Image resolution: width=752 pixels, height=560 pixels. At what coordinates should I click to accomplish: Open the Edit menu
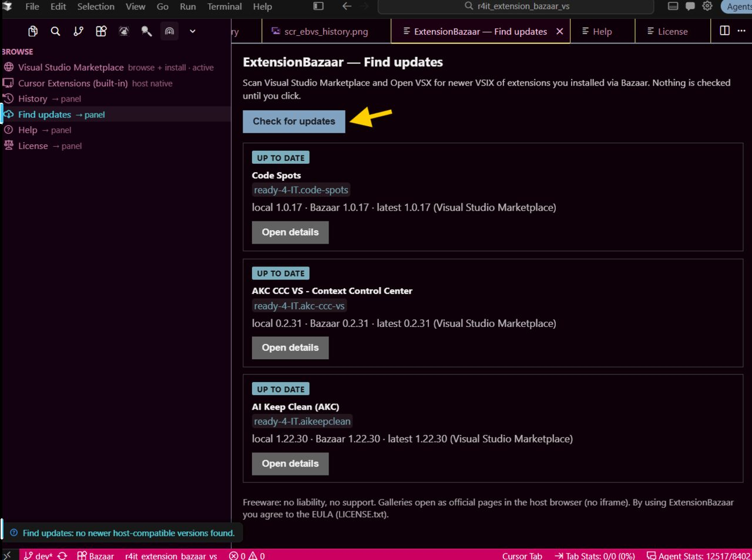click(x=58, y=6)
